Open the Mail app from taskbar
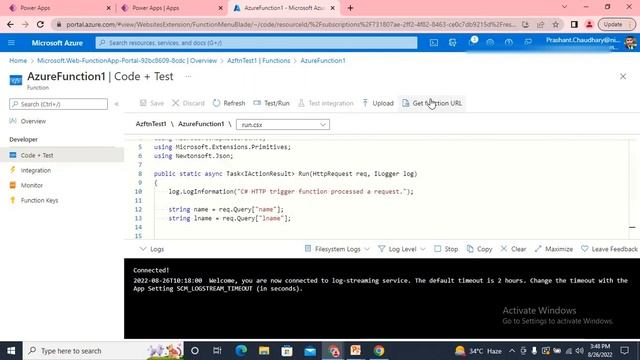 (x=310, y=351)
